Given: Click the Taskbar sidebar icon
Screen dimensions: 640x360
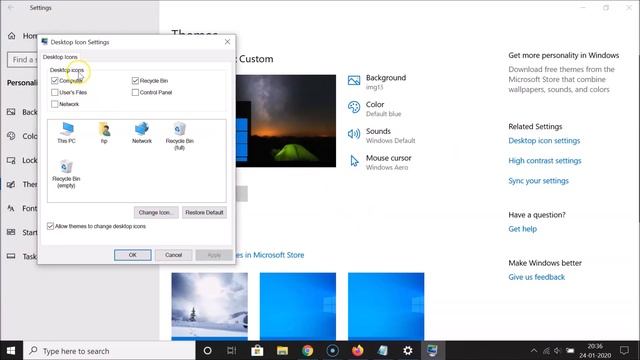Looking at the screenshot, I should [x=11, y=256].
